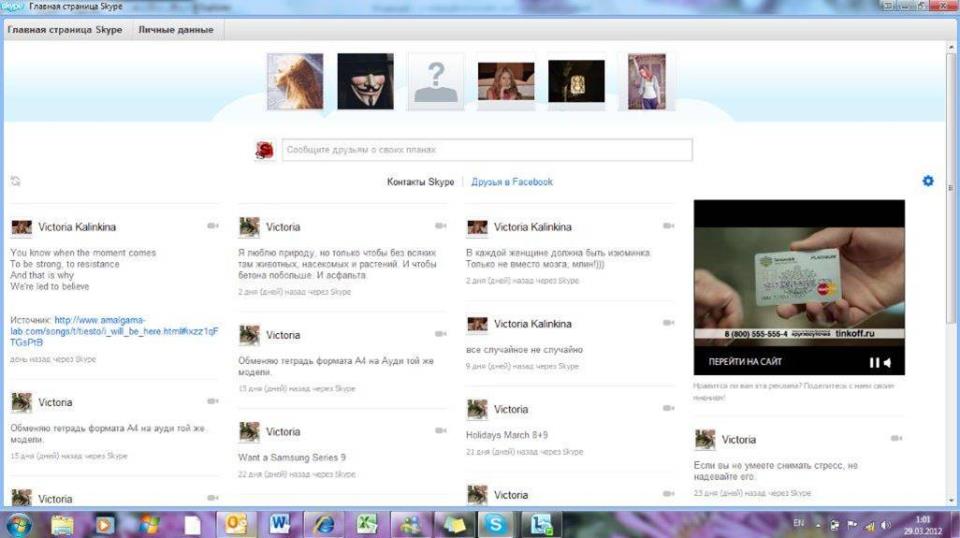This screenshot has width=960, height=538.
Task: Open the EN language switcher in taskbar
Action: [x=798, y=523]
